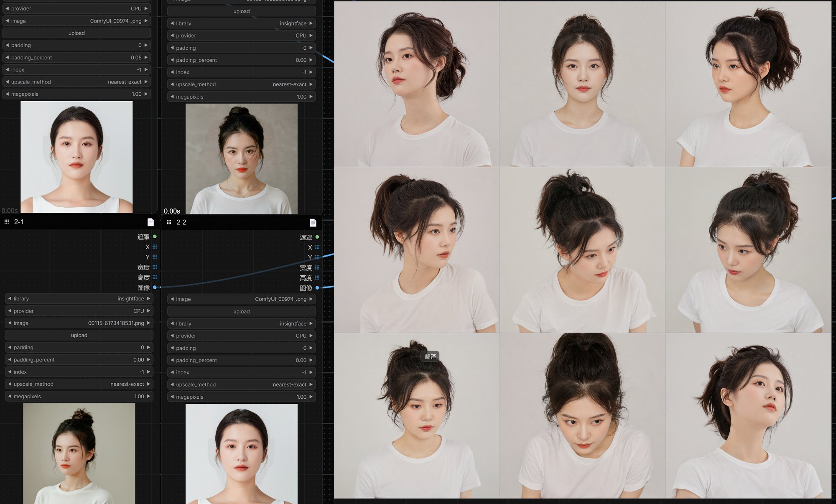Click upload button in node 2-2
Image resolution: width=836 pixels, height=504 pixels.
pyautogui.click(x=242, y=311)
